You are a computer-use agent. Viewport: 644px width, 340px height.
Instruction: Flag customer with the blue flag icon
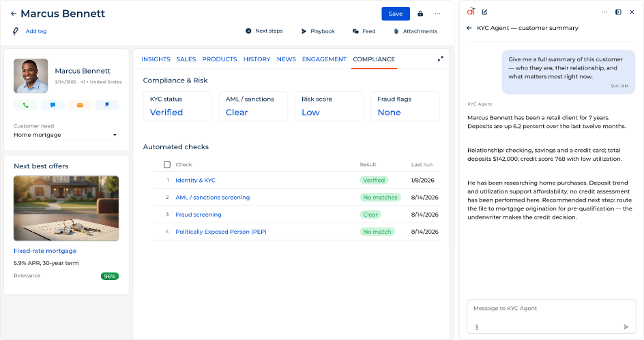[x=107, y=105]
